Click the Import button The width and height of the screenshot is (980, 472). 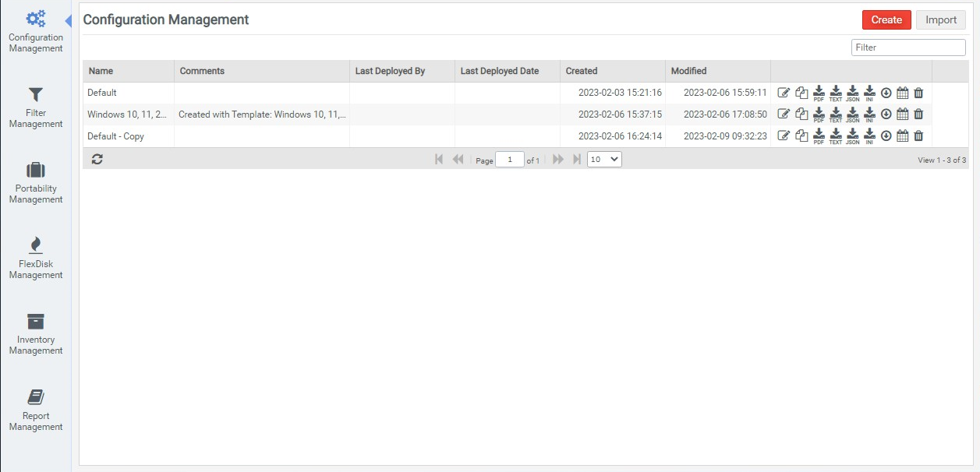940,20
